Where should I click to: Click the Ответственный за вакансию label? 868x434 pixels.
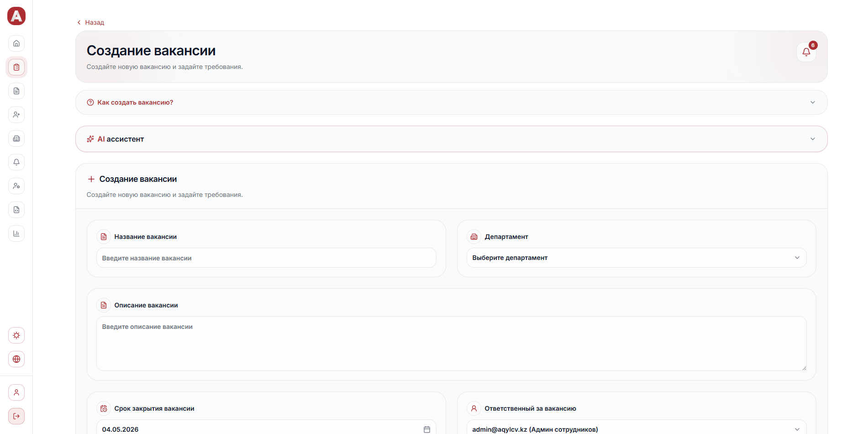click(x=530, y=408)
